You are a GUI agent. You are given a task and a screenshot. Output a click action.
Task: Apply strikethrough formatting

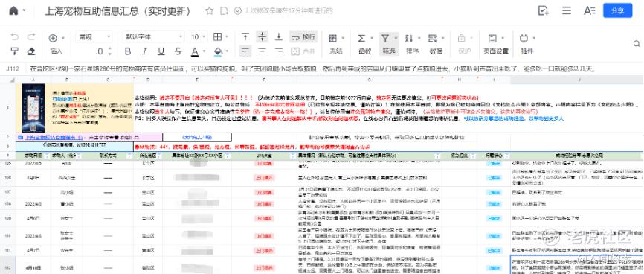click(x=178, y=51)
